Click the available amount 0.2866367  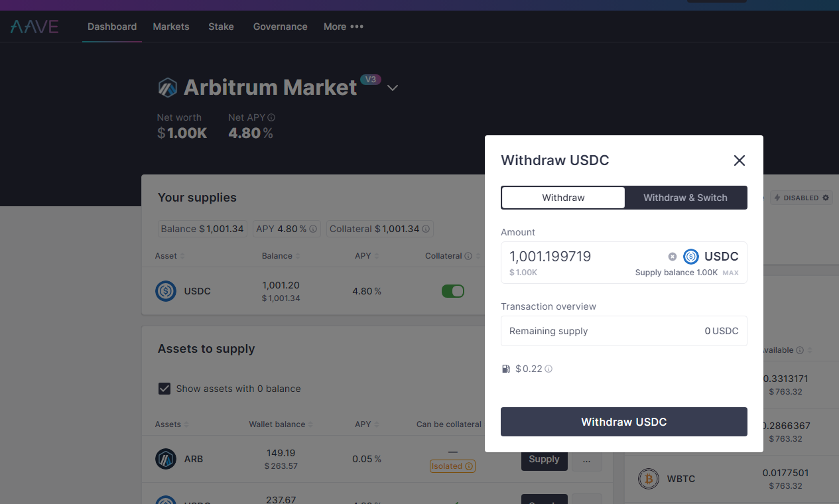[785, 426]
